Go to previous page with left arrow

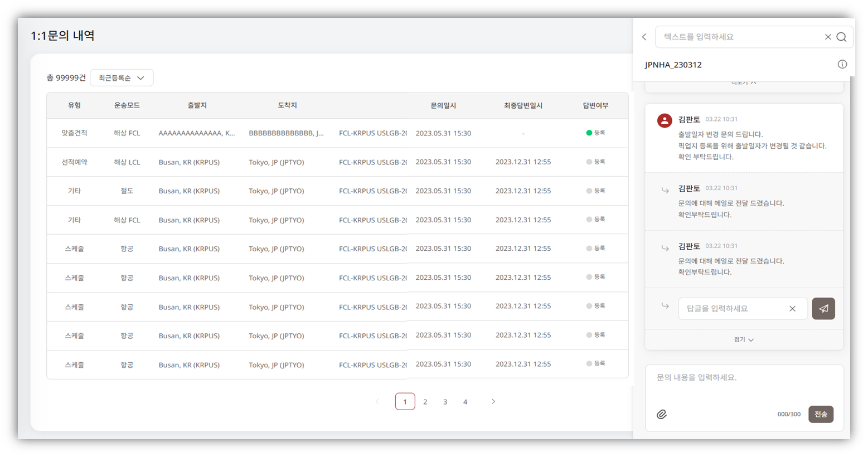tap(377, 402)
